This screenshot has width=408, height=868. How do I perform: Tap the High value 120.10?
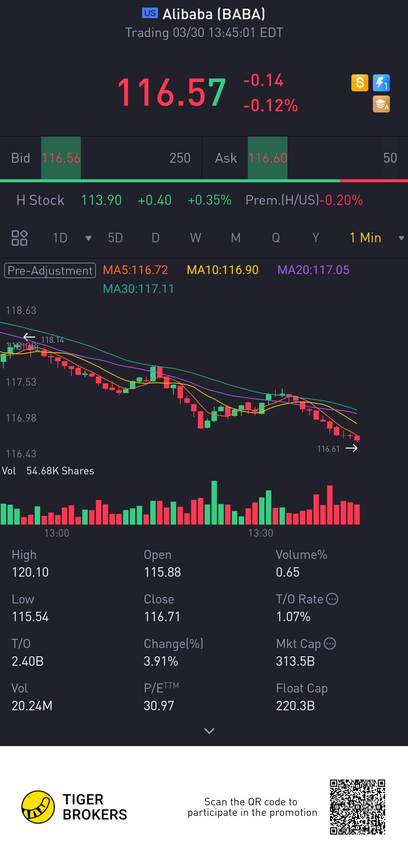30,572
